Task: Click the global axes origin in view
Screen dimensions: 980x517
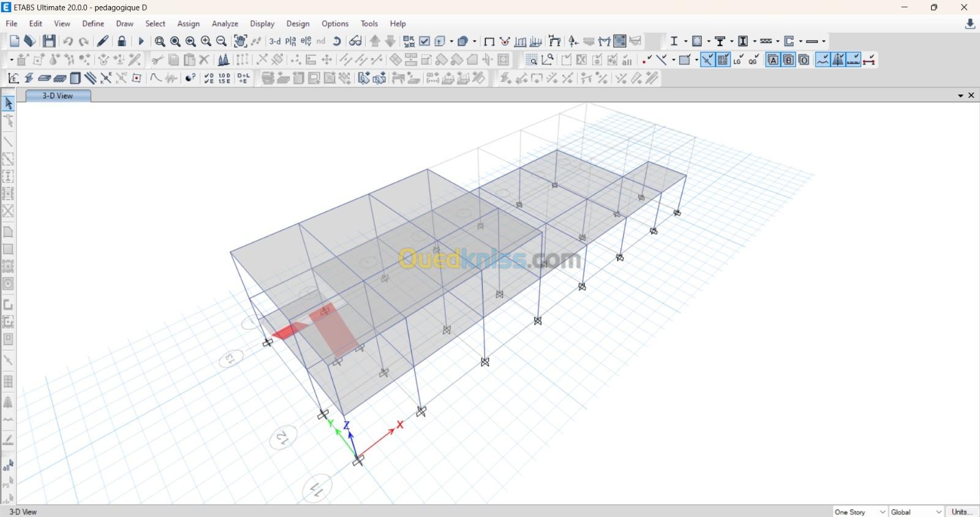Action: tap(358, 460)
